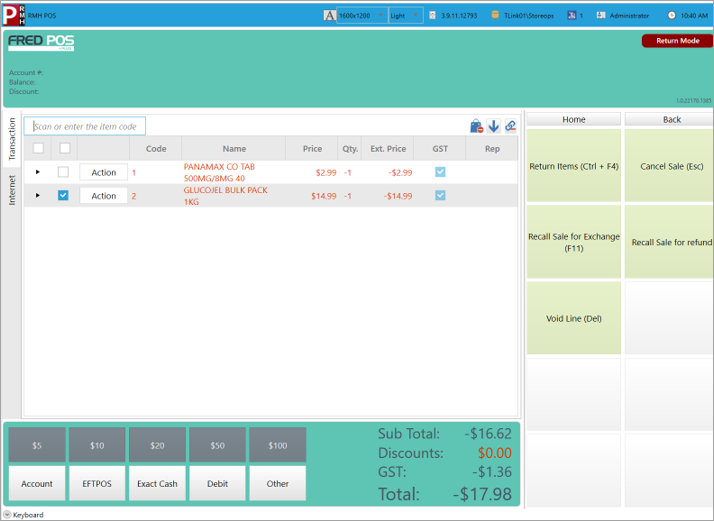Click the shopping bag icon beside the item field
This screenshot has width=714, height=521.
coord(477,126)
